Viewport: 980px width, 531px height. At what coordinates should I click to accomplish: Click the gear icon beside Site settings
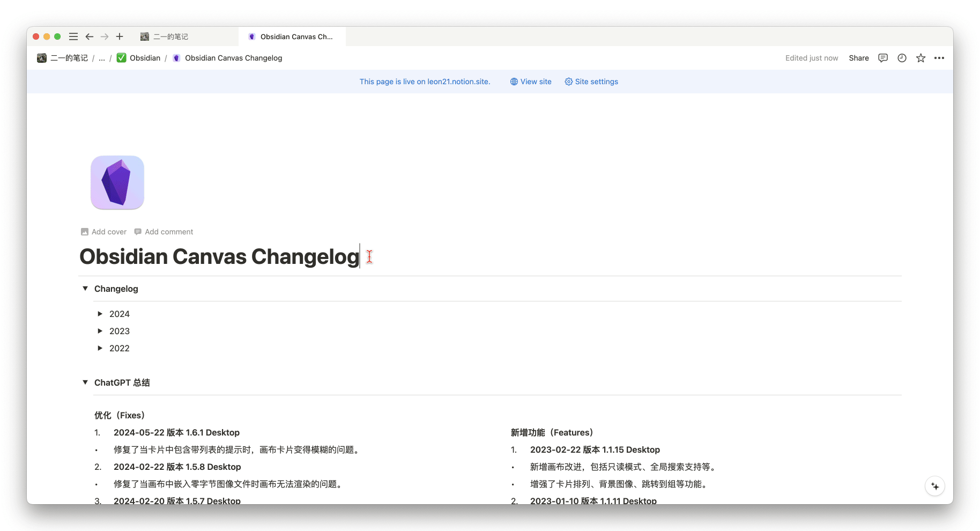tap(569, 82)
